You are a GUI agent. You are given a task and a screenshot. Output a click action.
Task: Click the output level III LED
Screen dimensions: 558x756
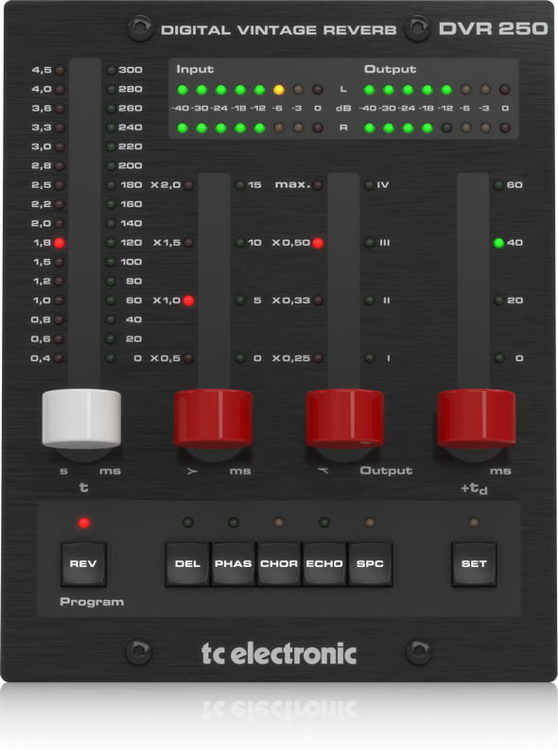[x=369, y=243]
